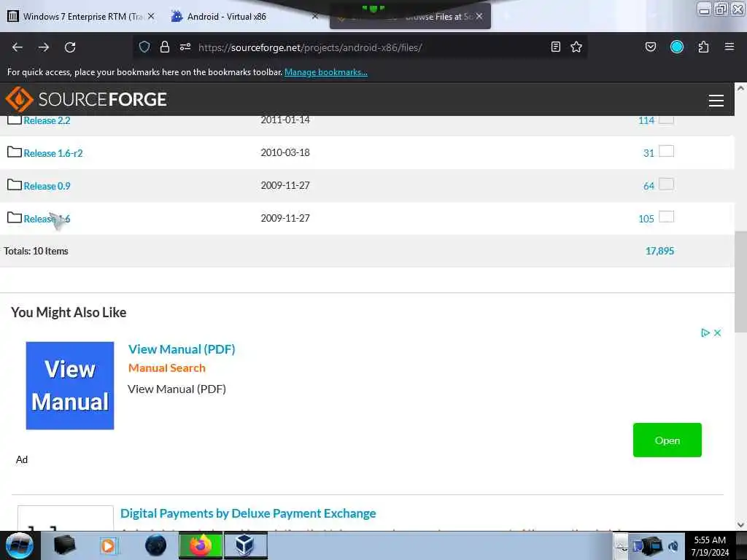The width and height of the screenshot is (747, 560).
Task: Go back with the browser back arrow
Action: [x=18, y=47]
